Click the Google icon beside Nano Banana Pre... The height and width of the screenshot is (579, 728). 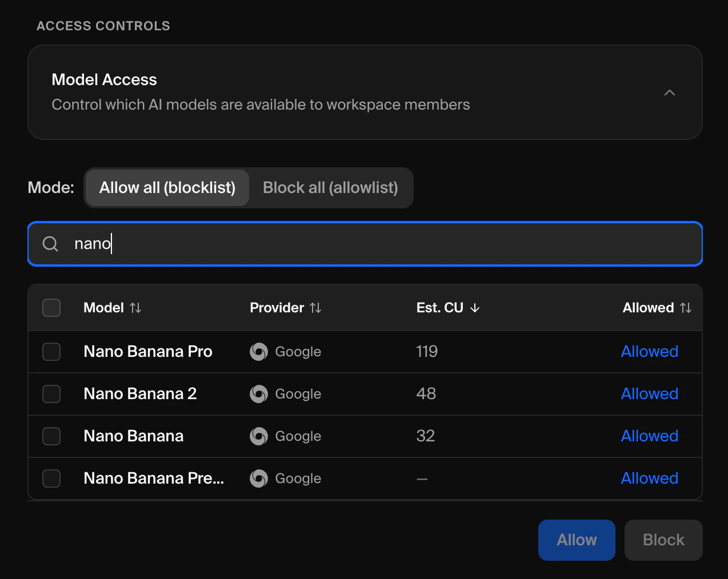[x=258, y=479]
